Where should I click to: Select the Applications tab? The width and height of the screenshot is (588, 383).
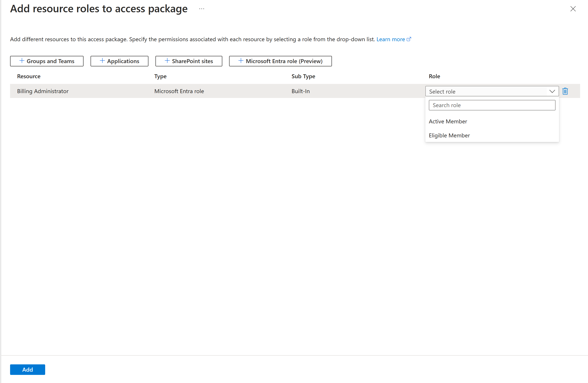tap(119, 61)
